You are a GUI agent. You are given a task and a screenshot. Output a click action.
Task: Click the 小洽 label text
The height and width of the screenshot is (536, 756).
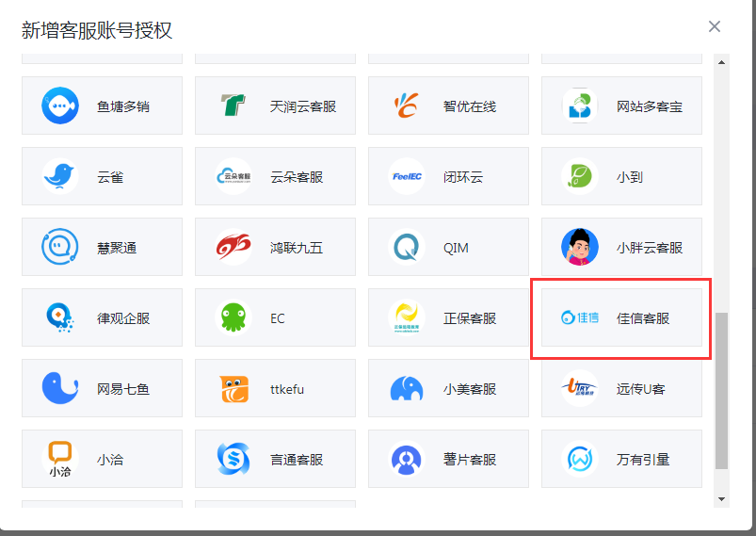click(x=110, y=460)
